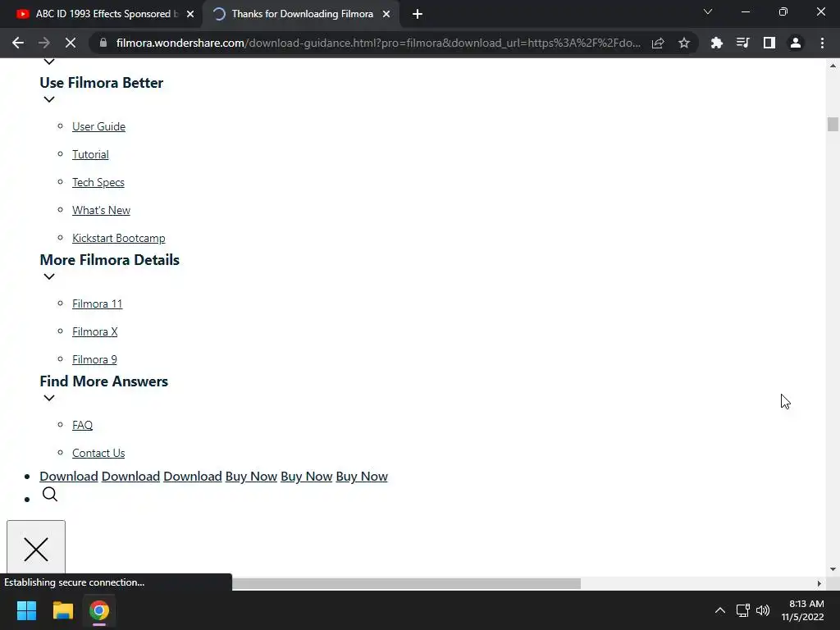
Task: Bookmark this page with the star icon
Action: coord(684,43)
